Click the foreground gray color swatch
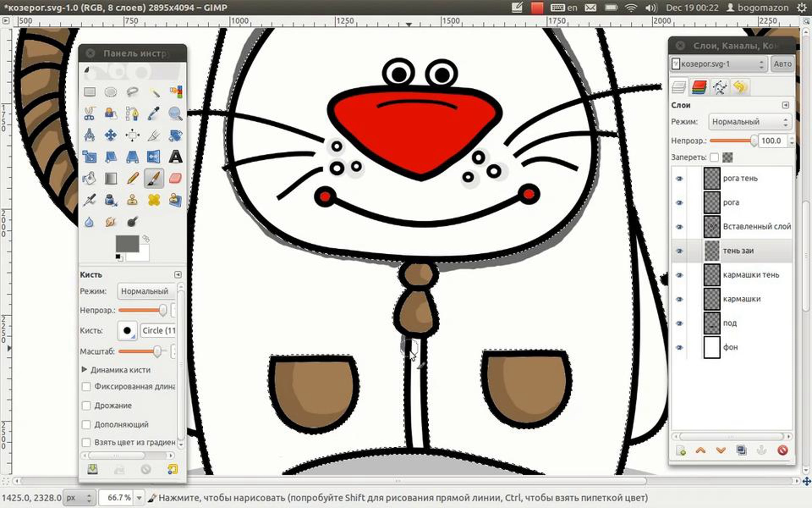Image resolution: width=812 pixels, height=508 pixels. pos(127,243)
